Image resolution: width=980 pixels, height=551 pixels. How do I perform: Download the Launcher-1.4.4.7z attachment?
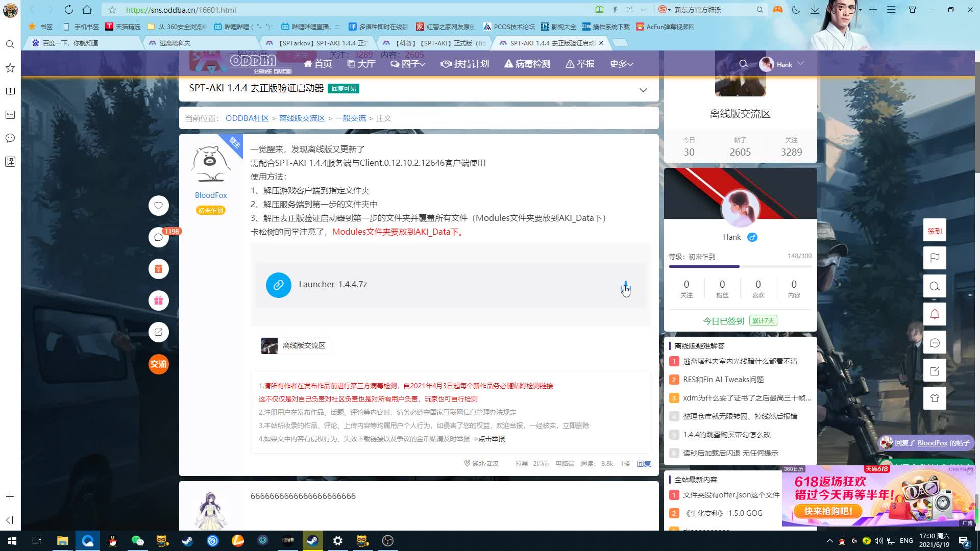pos(625,286)
